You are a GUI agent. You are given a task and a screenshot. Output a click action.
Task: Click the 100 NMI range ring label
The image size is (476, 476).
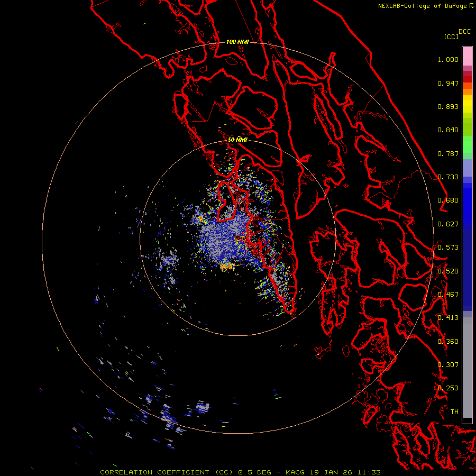click(237, 42)
